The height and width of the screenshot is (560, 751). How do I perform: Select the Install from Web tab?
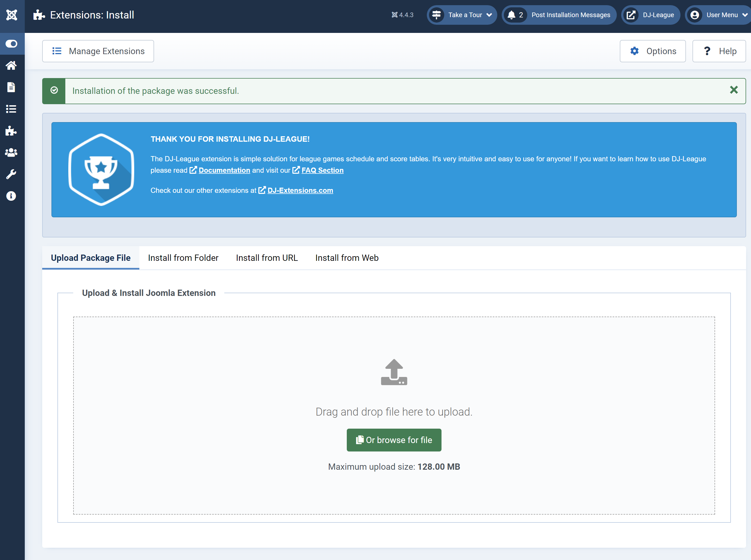click(347, 258)
